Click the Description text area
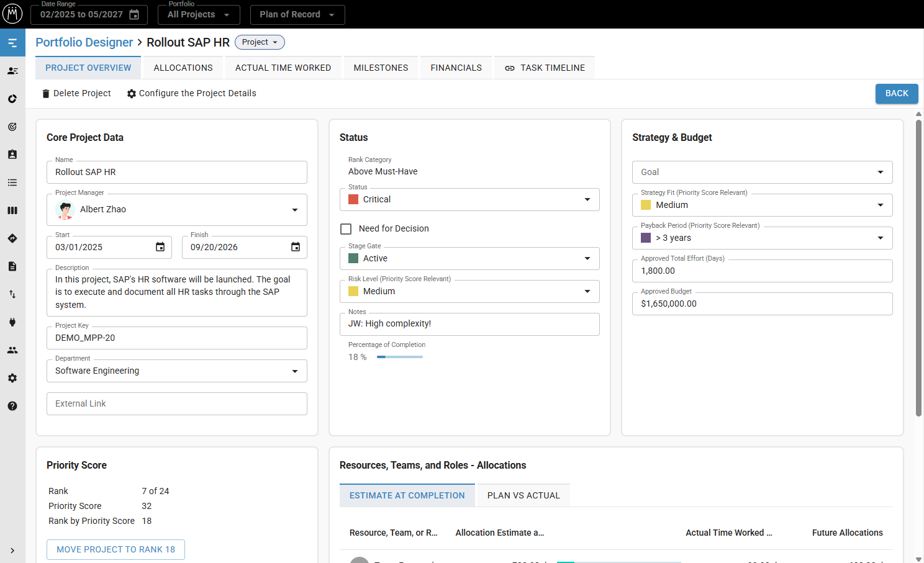 coord(177,292)
